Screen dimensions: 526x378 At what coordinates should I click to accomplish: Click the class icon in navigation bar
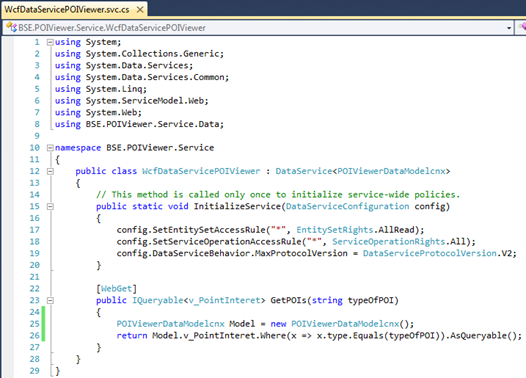click(x=11, y=27)
